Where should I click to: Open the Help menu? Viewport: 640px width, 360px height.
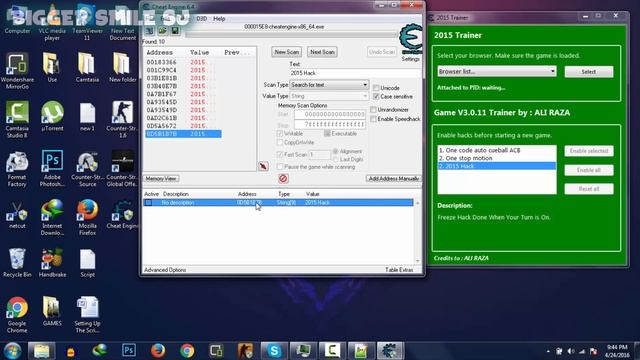(x=219, y=19)
